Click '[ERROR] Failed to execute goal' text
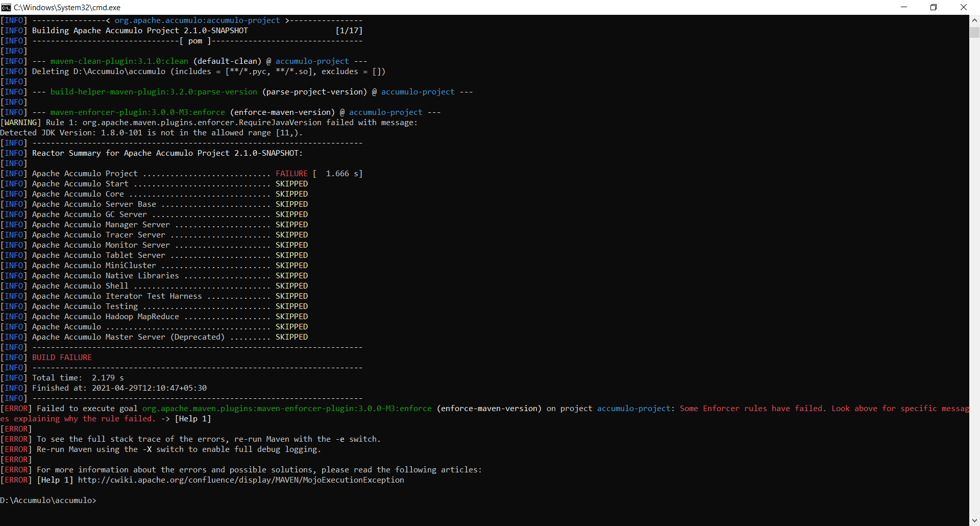This screenshot has width=980, height=526. (69, 409)
